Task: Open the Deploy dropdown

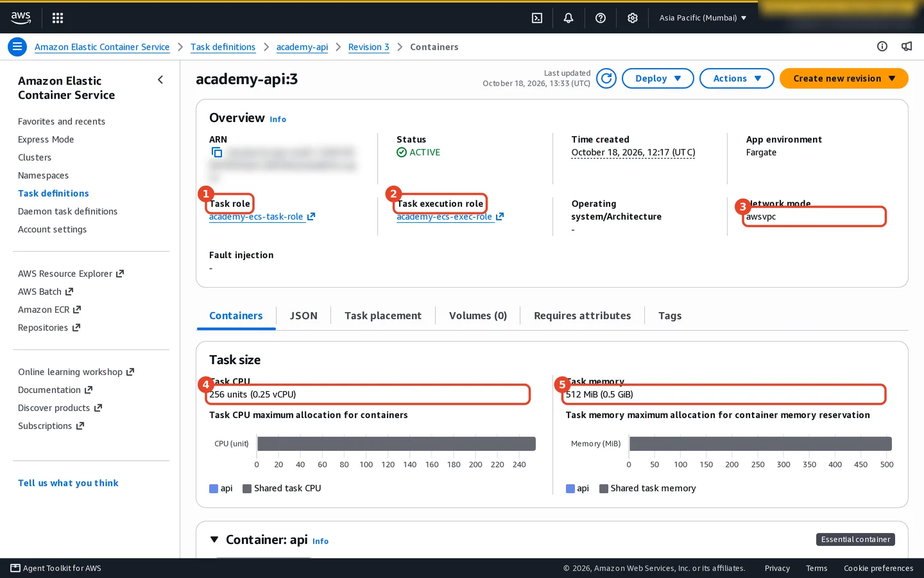Action: [658, 78]
